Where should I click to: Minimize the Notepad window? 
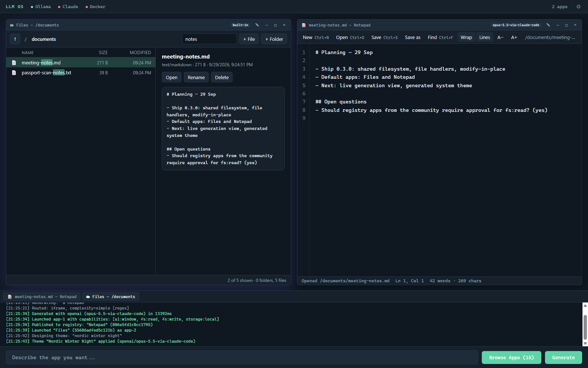(x=558, y=25)
